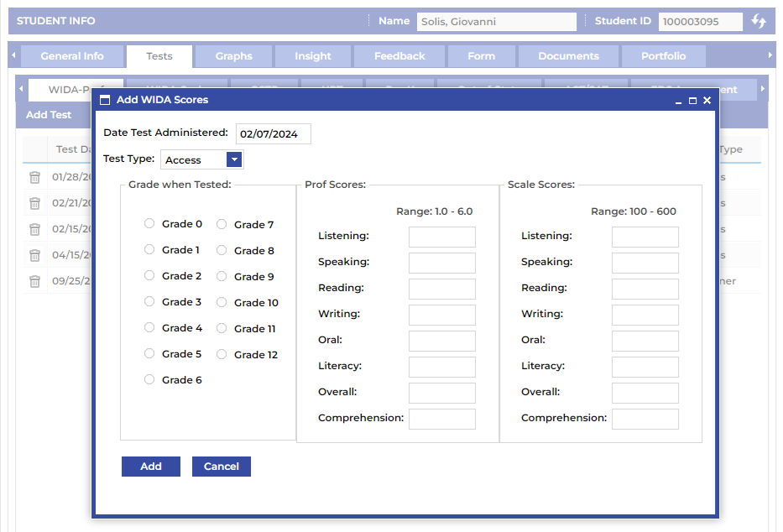Click the Add button in dialog

tap(151, 466)
